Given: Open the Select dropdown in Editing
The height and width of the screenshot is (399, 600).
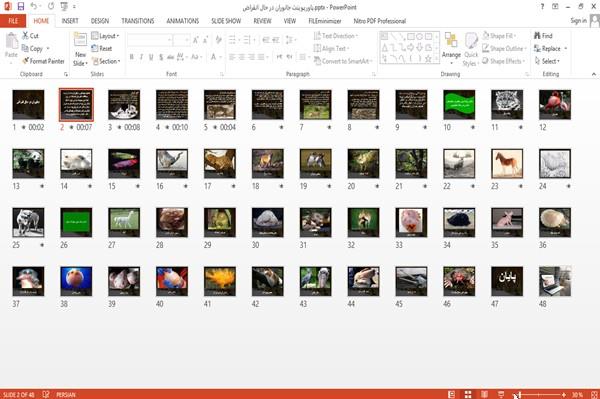Looking at the screenshot, I should (547, 61).
